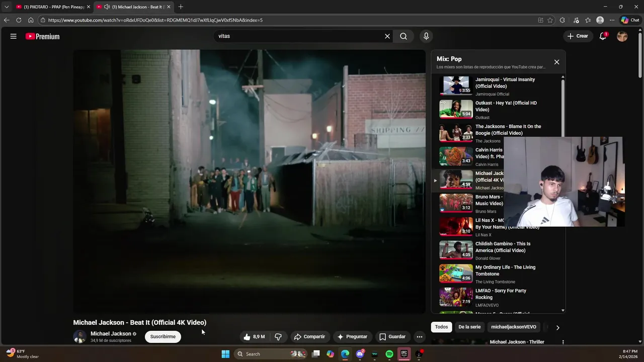Image resolution: width=644 pixels, height=362 pixels.
Task: Close the PIKOTARO - PPAP tab
Action: (x=89, y=7)
